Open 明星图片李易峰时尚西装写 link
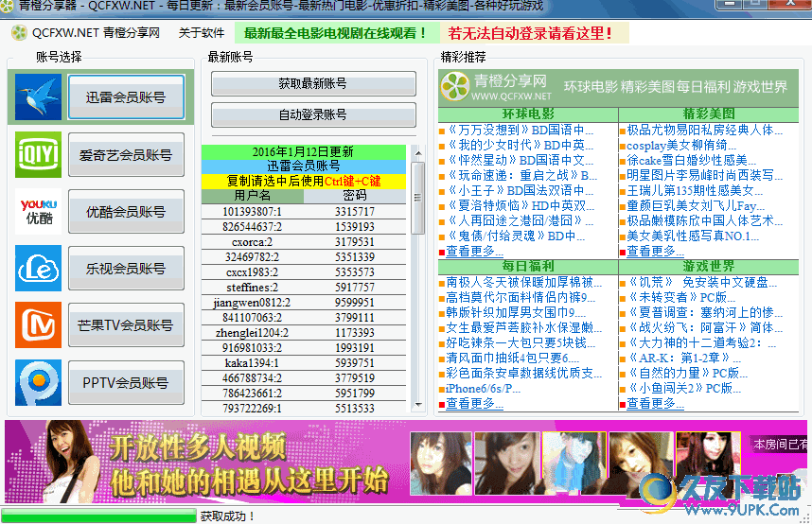The width and height of the screenshot is (812, 525). [x=704, y=175]
